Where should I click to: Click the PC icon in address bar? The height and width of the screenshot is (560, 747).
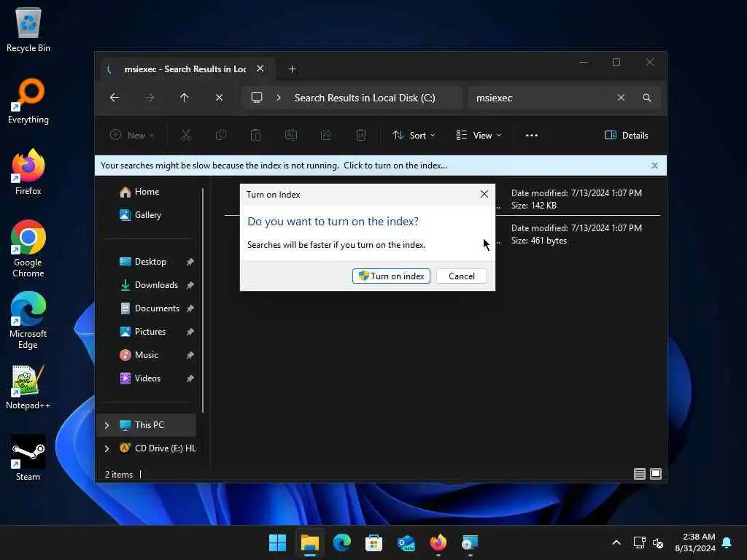point(257,98)
